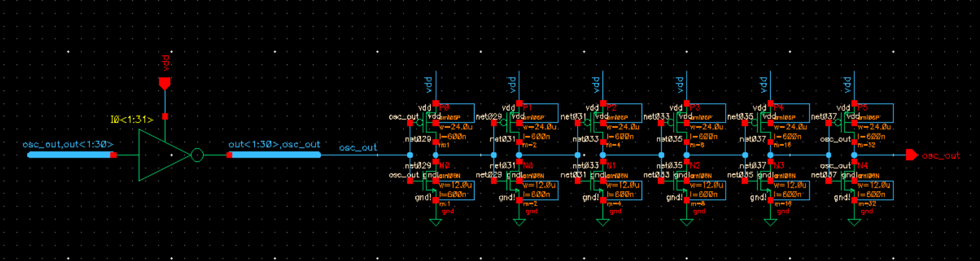Click the l=600n length parameter of N0
This screenshot has height=261, width=980.
(x=536, y=194)
